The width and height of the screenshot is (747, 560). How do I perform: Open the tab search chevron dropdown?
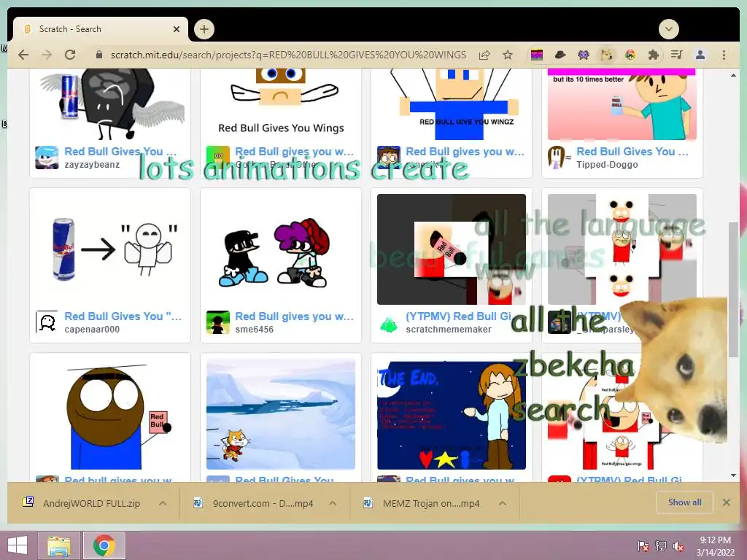(x=669, y=29)
